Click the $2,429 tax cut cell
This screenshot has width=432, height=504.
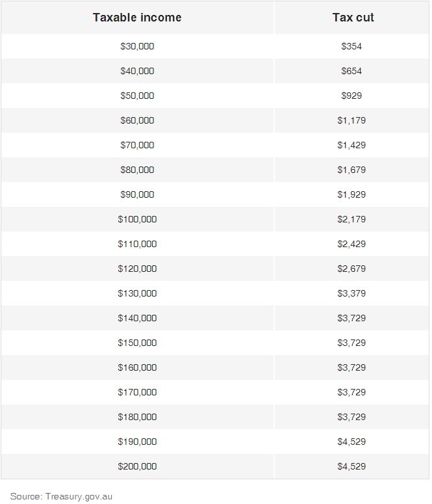(351, 244)
